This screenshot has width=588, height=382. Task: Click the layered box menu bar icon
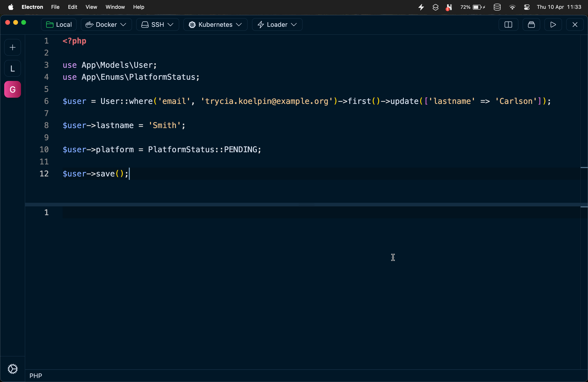point(436,7)
